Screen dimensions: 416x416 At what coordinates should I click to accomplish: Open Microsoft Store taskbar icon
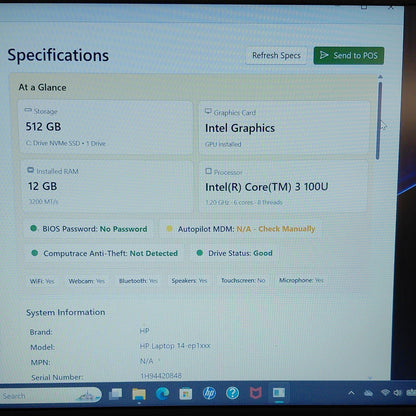[186, 394]
